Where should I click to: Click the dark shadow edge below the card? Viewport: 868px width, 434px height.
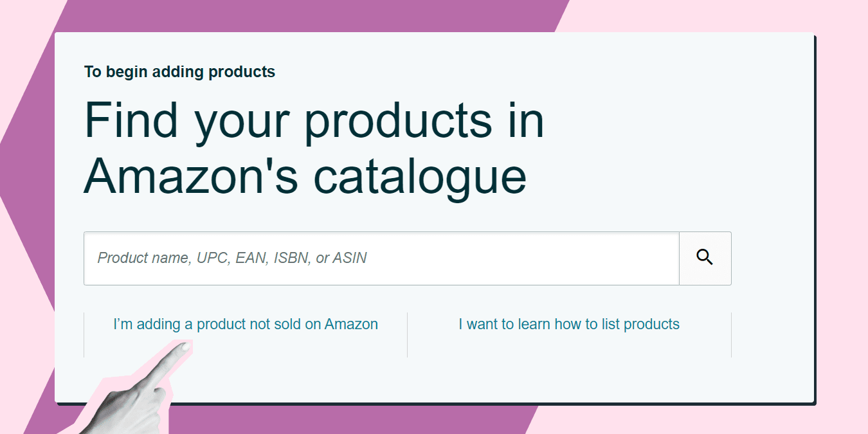coord(435,404)
